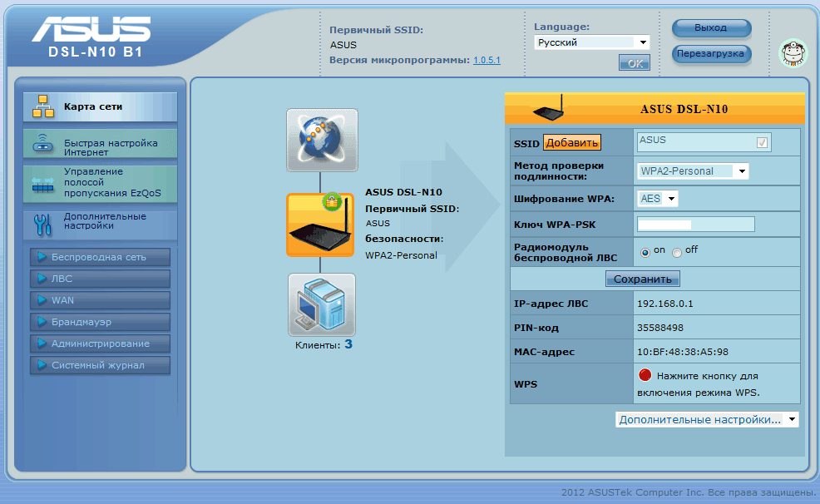This screenshot has width=820, height=504.
Task: Expand the WPA2-Personal authentication method dropdown
Action: click(693, 171)
